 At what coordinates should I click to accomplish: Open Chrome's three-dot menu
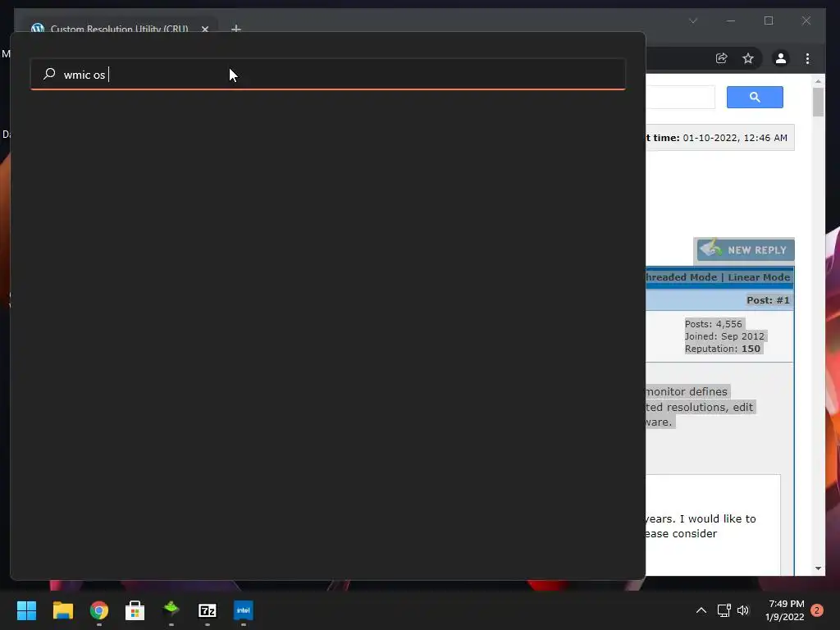807,58
